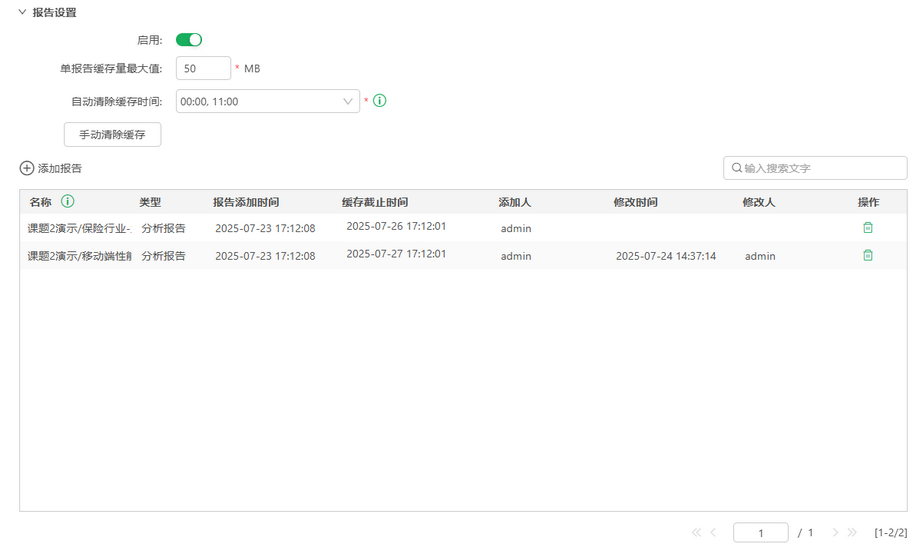Click the 缓存截止时间 column header
Image resolution: width=920 pixels, height=551 pixels.
coord(375,202)
